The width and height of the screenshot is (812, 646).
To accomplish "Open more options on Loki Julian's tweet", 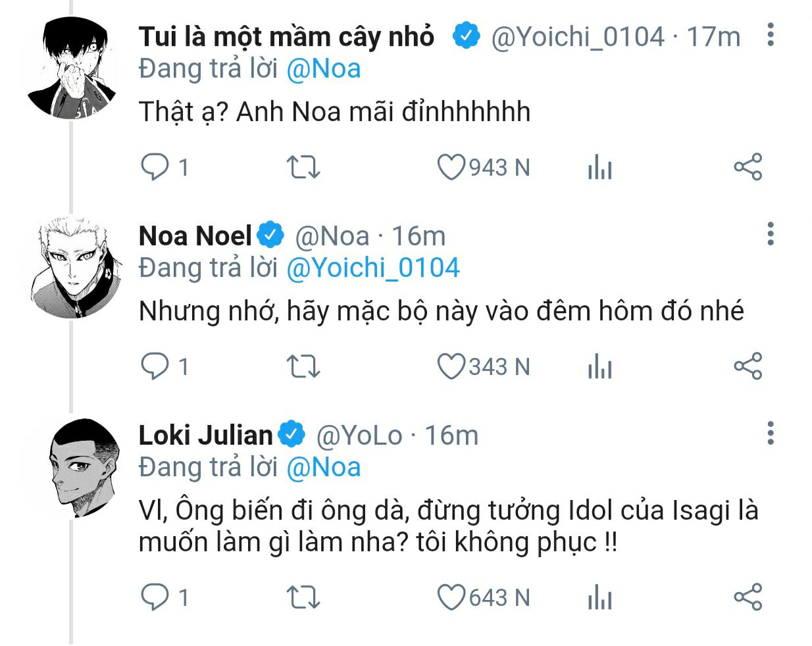I will (770, 433).
